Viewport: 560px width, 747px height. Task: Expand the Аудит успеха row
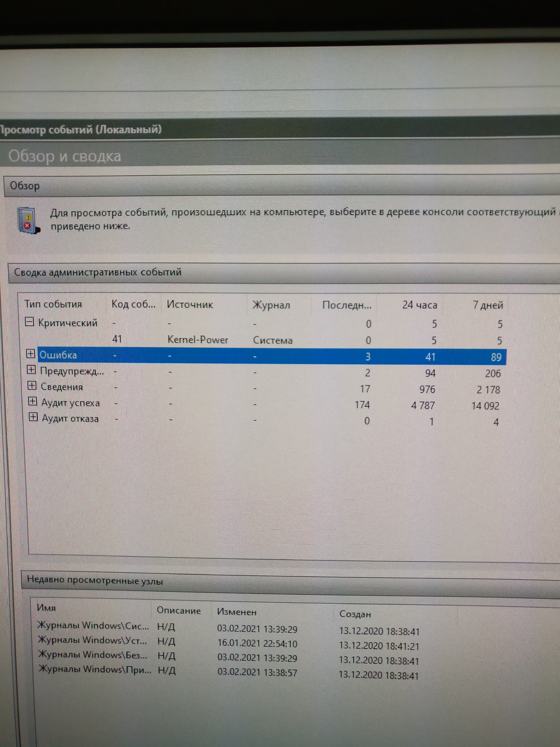tap(32, 401)
